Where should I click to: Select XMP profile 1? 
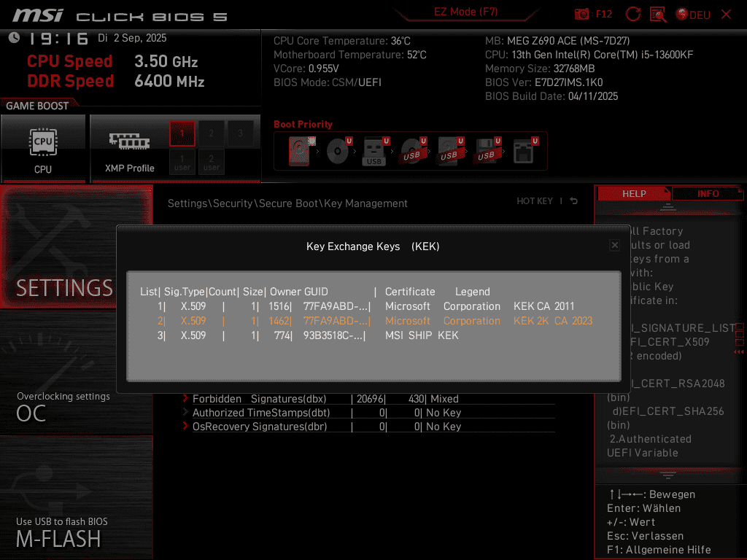182,133
